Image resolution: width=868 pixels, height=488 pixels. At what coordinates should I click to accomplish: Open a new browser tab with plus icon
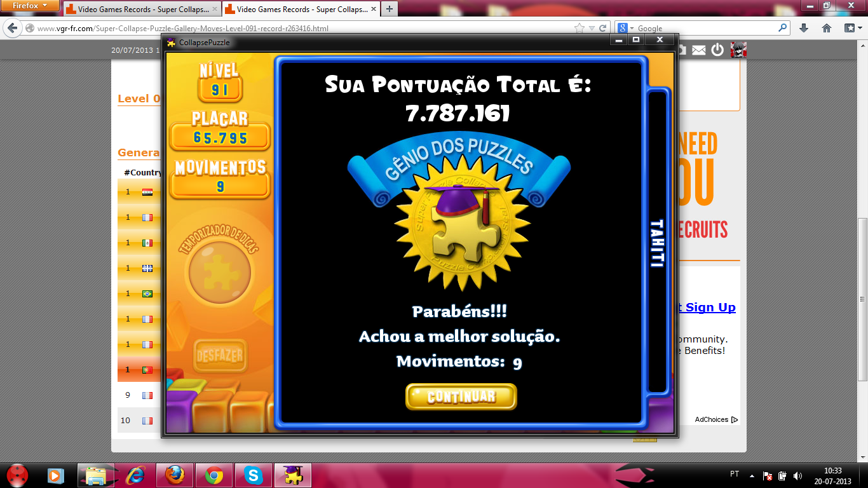[x=389, y=9]
